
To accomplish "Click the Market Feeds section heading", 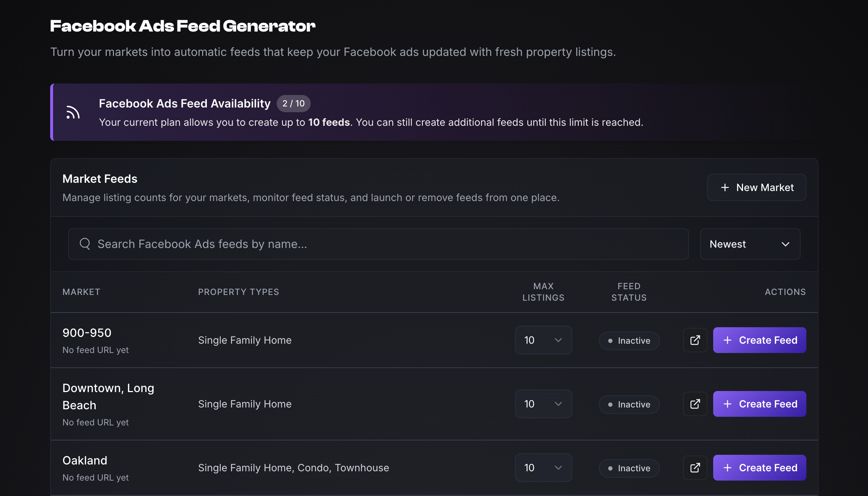I will tap(100, 179).
